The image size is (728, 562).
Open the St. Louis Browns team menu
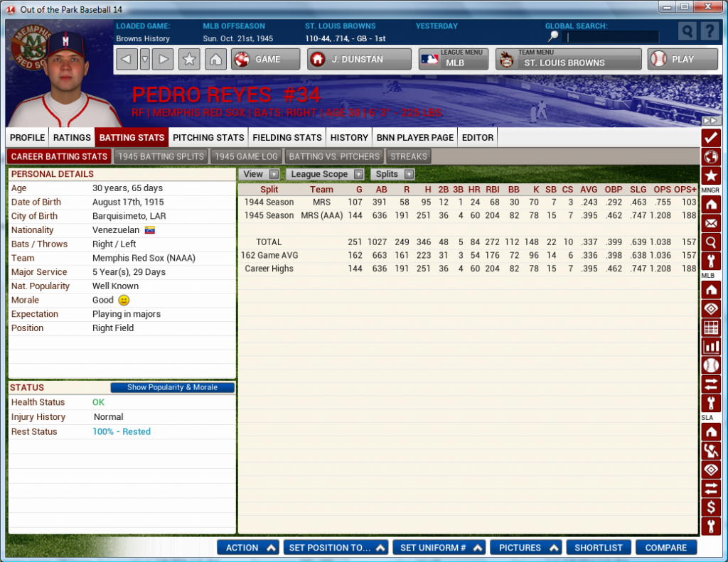pos(568,60)
